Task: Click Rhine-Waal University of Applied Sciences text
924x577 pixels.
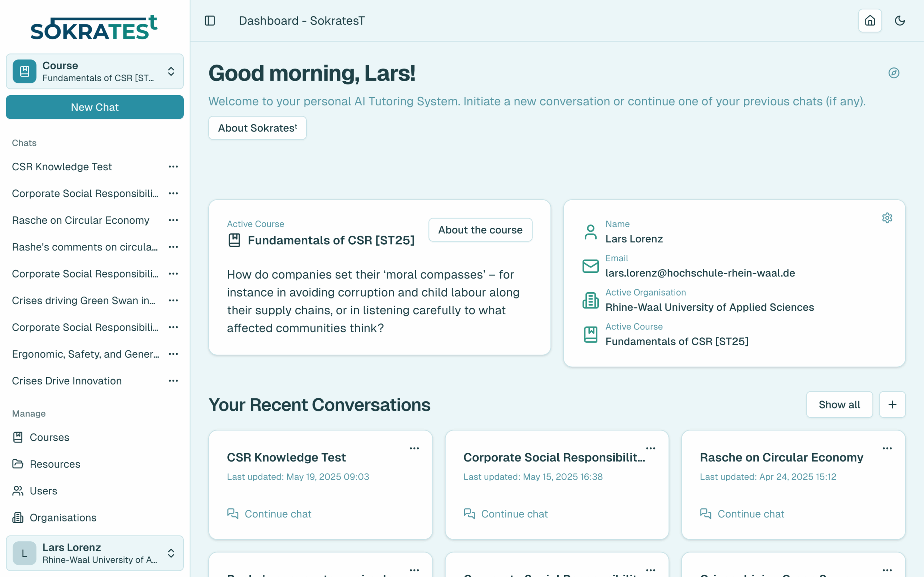Action: point(710,307)
